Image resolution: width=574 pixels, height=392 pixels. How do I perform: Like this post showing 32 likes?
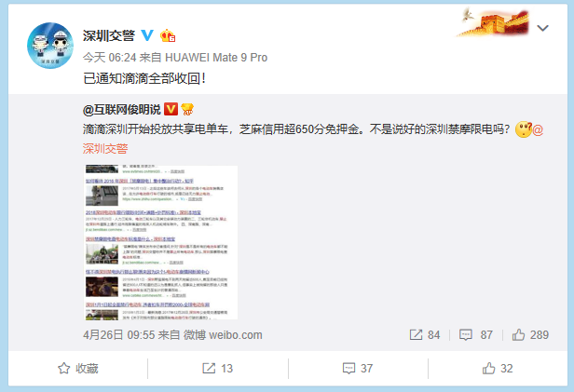[x=498, y=368]
